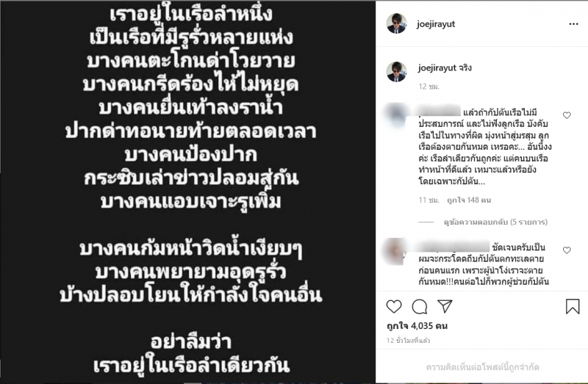Click the 11 ชม. comment timestamp

(x=429, y=200)
